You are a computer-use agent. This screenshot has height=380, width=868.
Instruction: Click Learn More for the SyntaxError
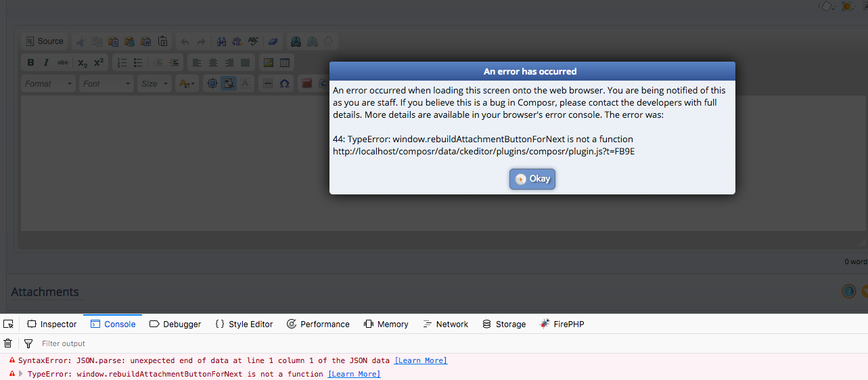point(421,360)
